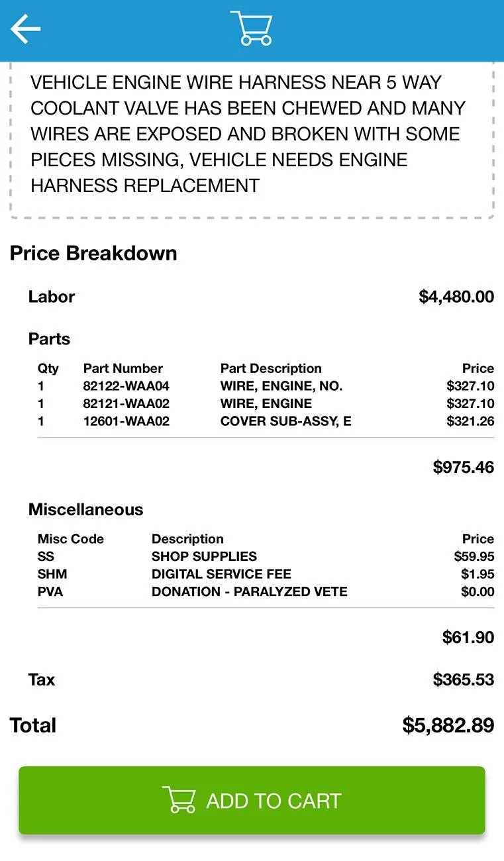Tap the Total amount $5,882.89
This screenshot has height=861, width=504.
coord(448,725)
